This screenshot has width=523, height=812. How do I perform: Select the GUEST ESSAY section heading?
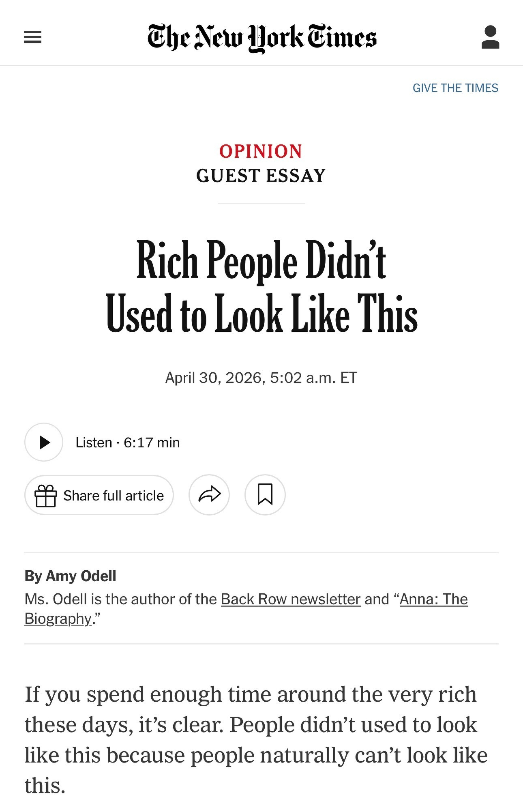(x=261, y=175)
